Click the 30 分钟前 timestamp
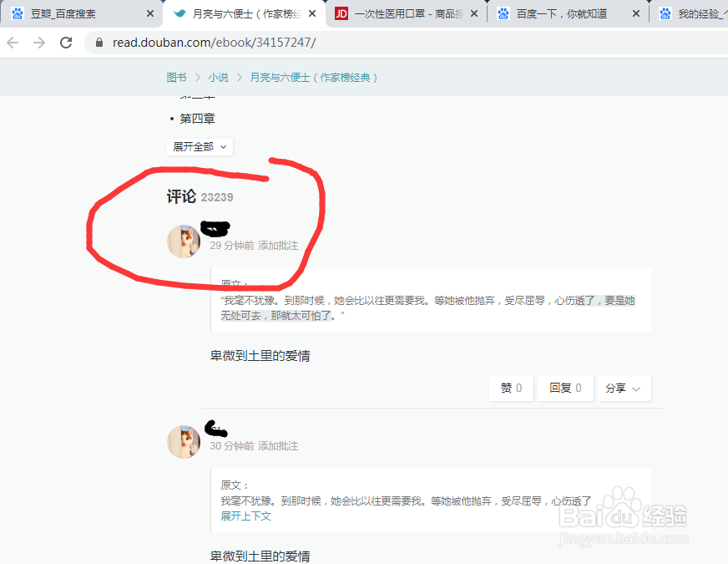The width and height of the screenshot is (728, 564). (x=232, y=446)
